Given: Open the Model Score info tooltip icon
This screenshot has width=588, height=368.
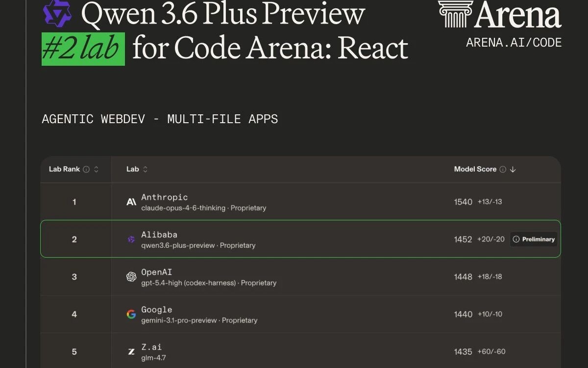Looking at the screenshot, I should click(x=502, y=169).
